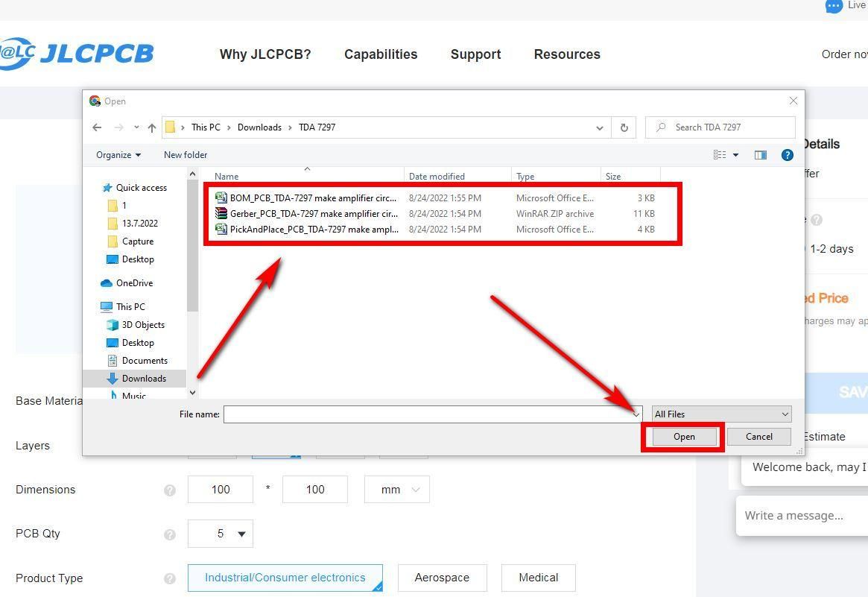The width and height of the screenshot is (868, 597).
Task: Select Downloads in navigation pane
Action: pyautogui.click(x=136, y=378)
